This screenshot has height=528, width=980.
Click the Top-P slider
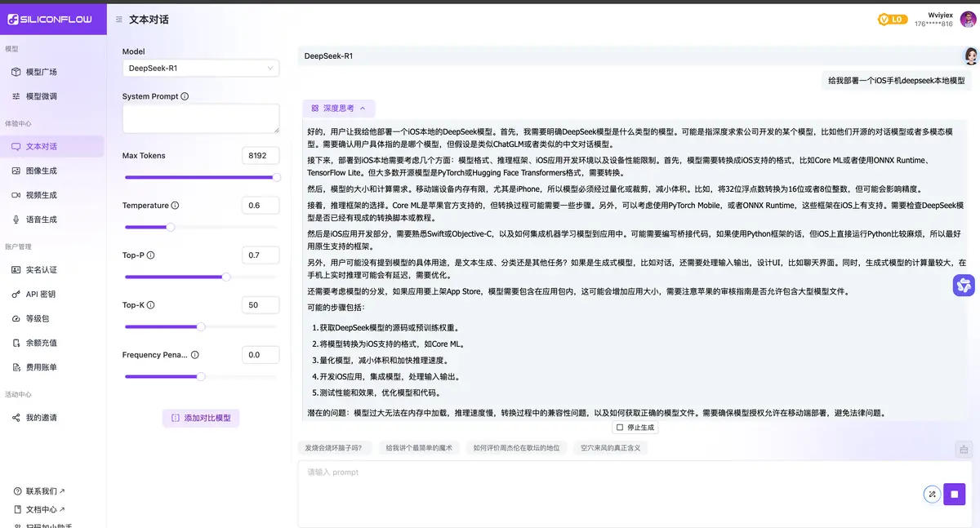[x=201, y=277]
